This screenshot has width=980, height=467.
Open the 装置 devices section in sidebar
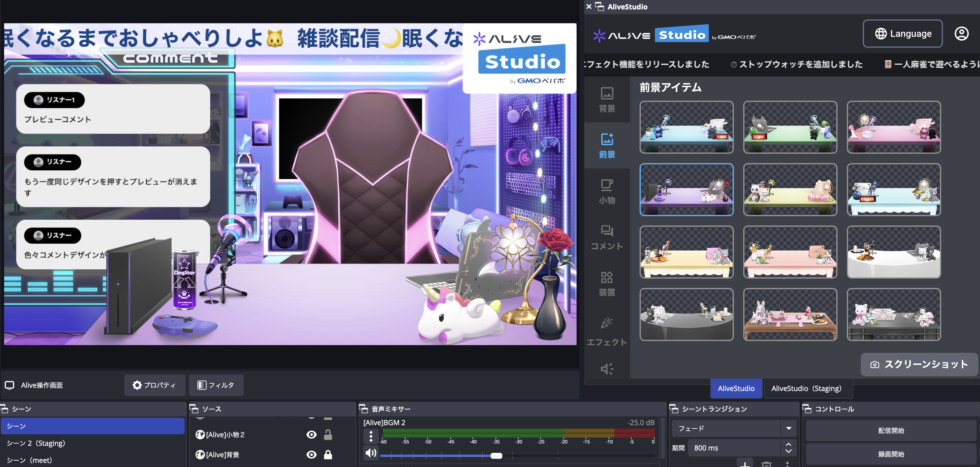tap(607, 283)
